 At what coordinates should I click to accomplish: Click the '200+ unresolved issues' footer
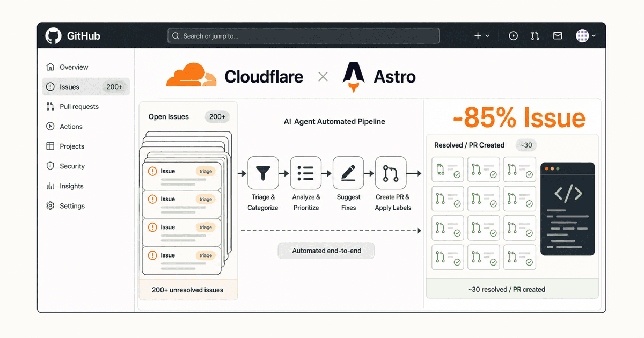click(188, 290)
